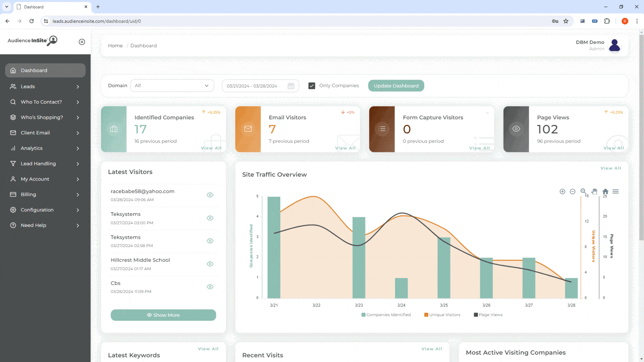Uncheck the Only Companies checkbox
The image size is (644, 362).
click(312, 86)
